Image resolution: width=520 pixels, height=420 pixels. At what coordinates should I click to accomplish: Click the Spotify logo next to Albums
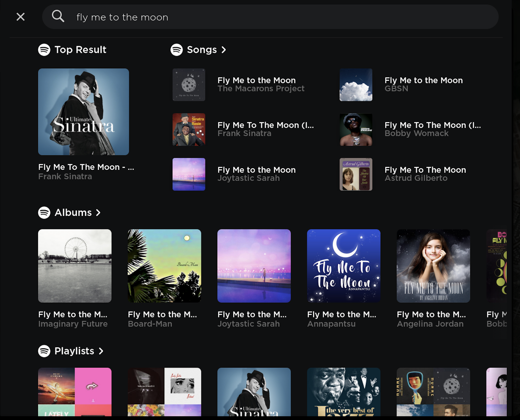(x=44, y=212)
